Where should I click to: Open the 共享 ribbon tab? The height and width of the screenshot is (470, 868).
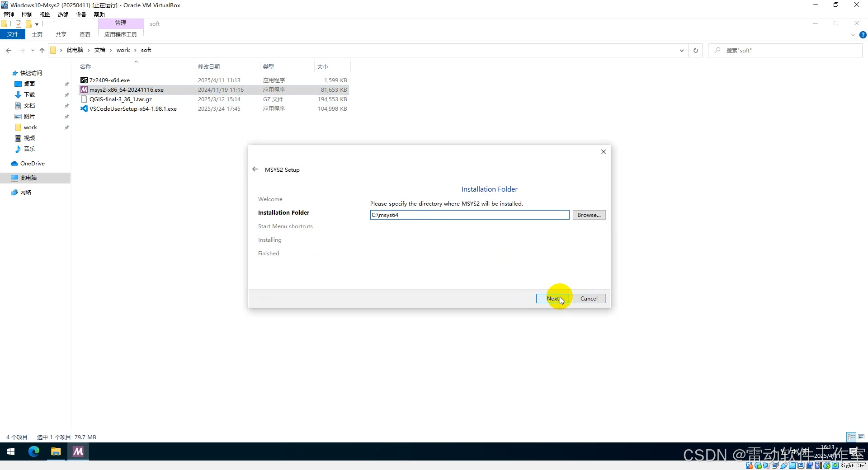tap(61, 34)
